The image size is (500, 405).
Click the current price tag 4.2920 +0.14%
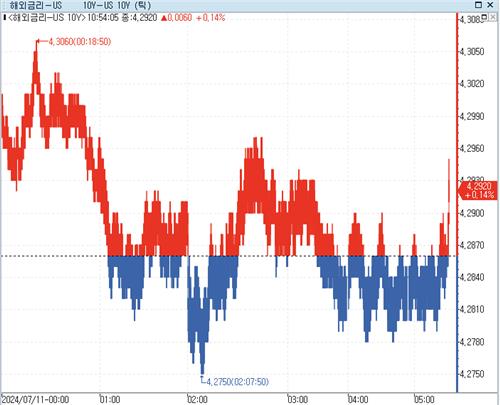479,191
